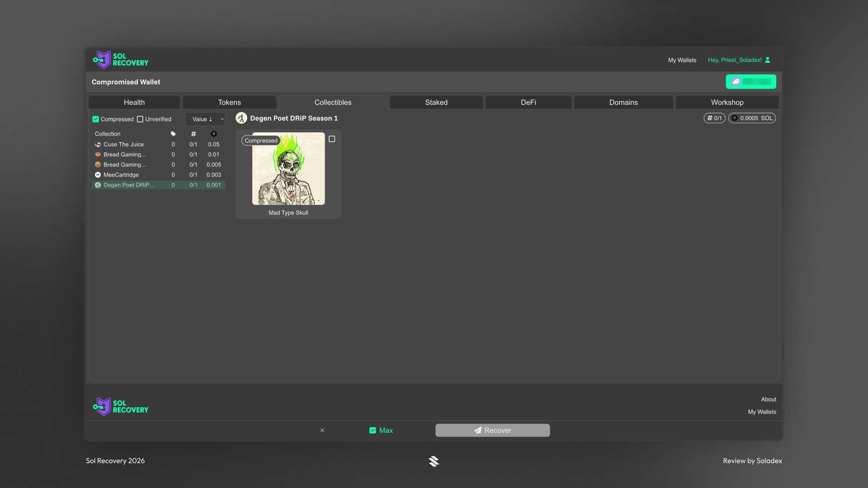Image resolution: width=868 pixels, height=488 pixels.
Task: Click the Sol Recovery fox logo
Action: click(x=101, y=60)
